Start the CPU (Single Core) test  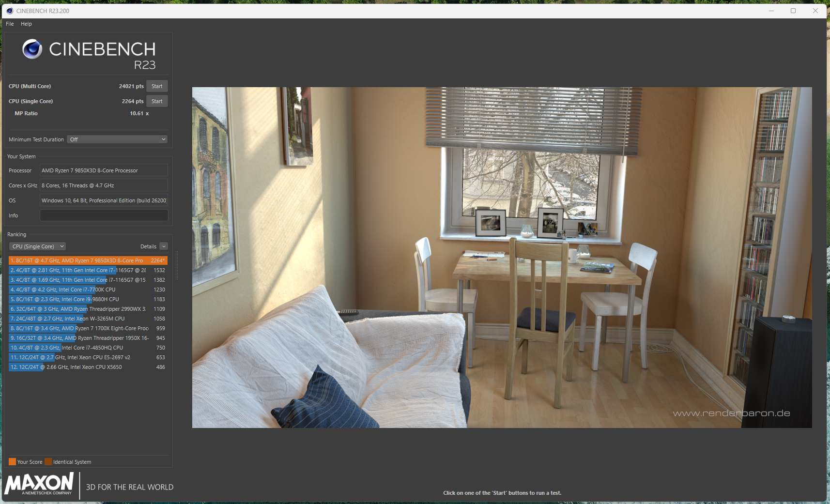click(157, 101)
